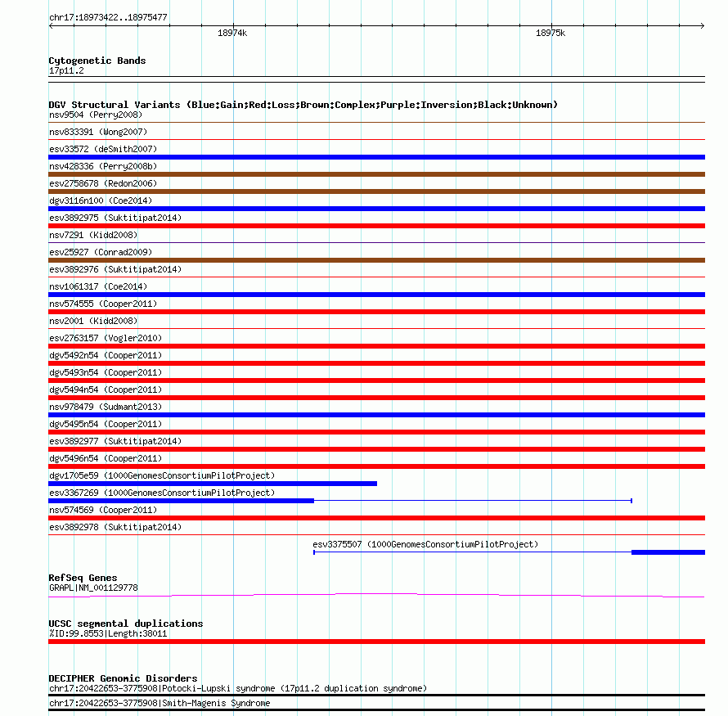The image size is (728, 716).
Task: Click the left arrow of the ruler
Action: point(51,26)
